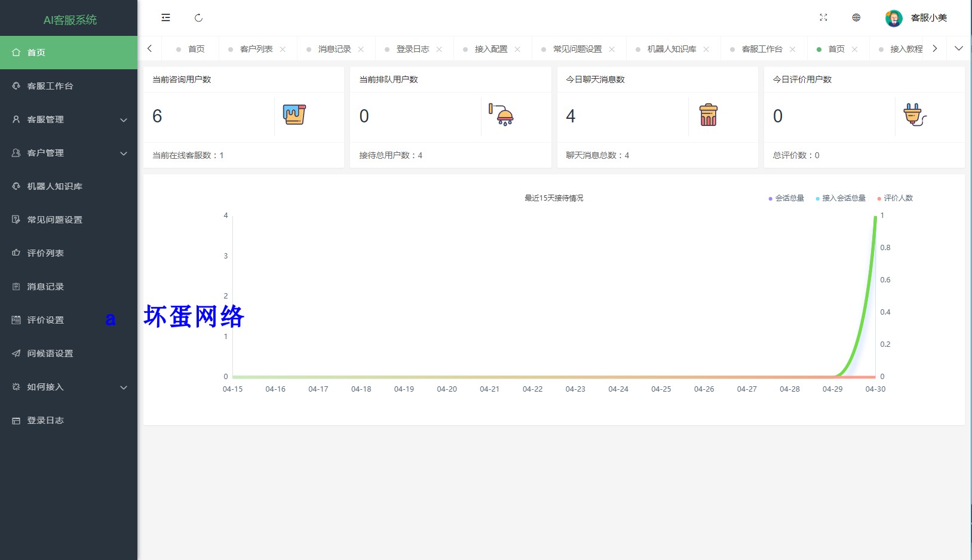Click the 聊天消息总数：4 text
972x560 pixels.
point(597,155)
